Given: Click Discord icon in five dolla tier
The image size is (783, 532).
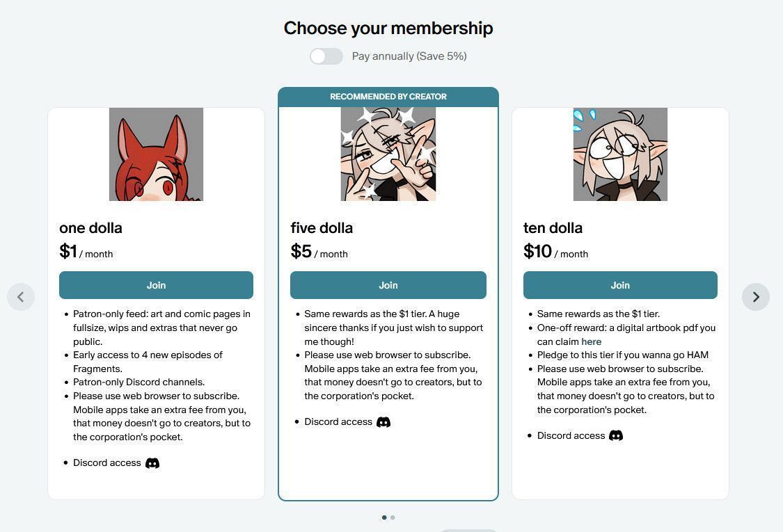Looking at the screenshot, I should pyautogui.click(x=383, y=422).
